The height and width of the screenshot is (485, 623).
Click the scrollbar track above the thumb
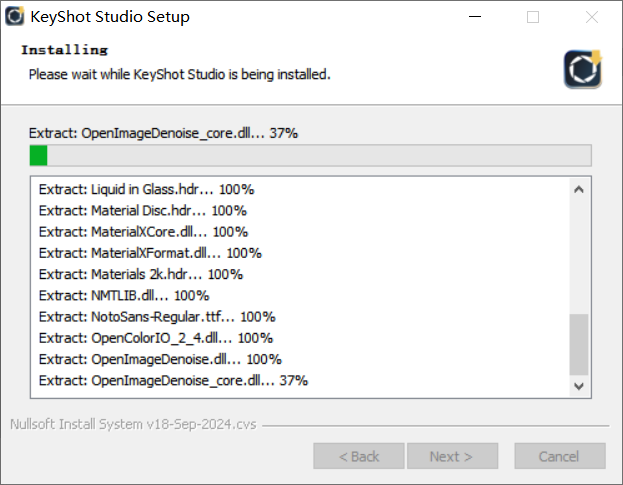tap(579, 257)
